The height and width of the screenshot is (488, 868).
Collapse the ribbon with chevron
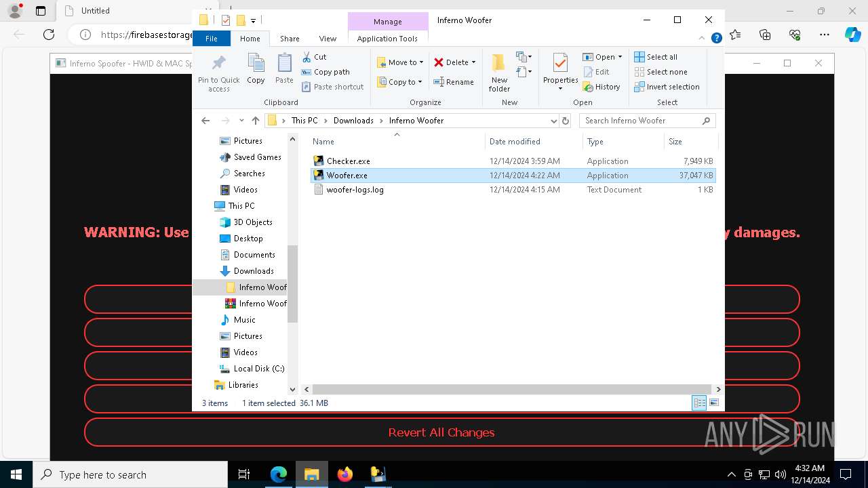point(703,39)
